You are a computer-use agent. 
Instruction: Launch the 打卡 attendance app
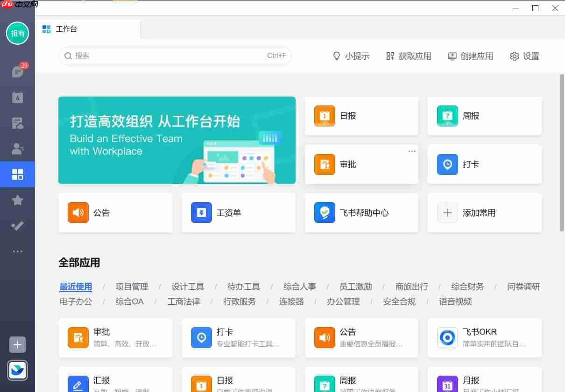[x=484, y=164]
